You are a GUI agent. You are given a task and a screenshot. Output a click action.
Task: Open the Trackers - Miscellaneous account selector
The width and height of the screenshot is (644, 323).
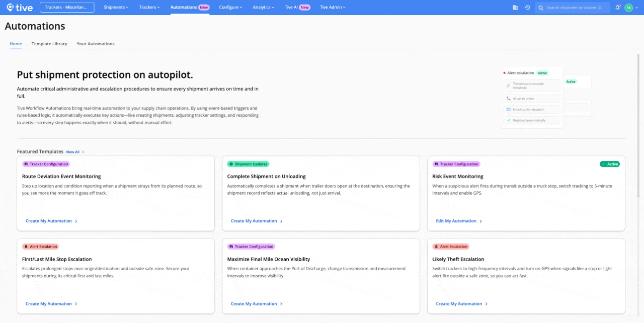click(x=67, y=7)
